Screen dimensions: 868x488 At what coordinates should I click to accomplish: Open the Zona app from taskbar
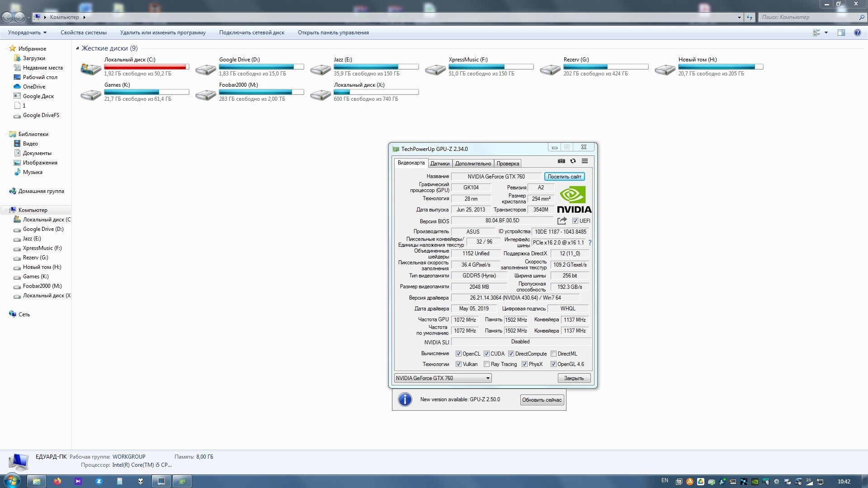coord(99,481)
